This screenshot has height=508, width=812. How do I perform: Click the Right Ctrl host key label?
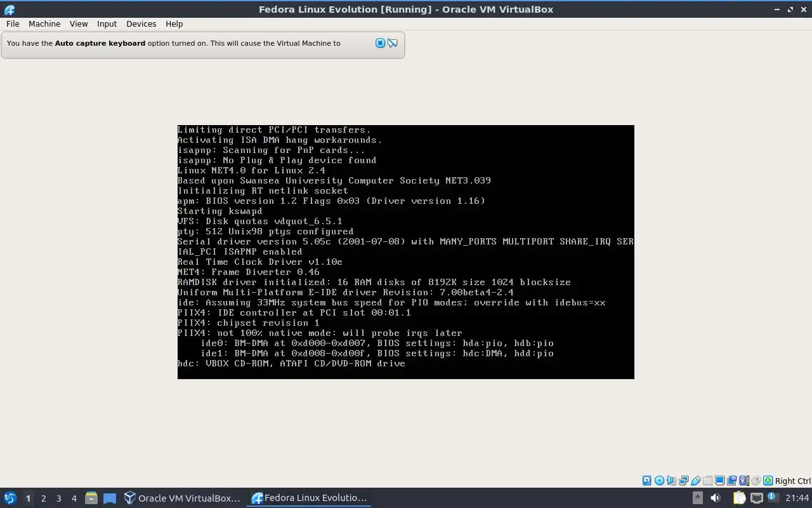click(793, 481)
